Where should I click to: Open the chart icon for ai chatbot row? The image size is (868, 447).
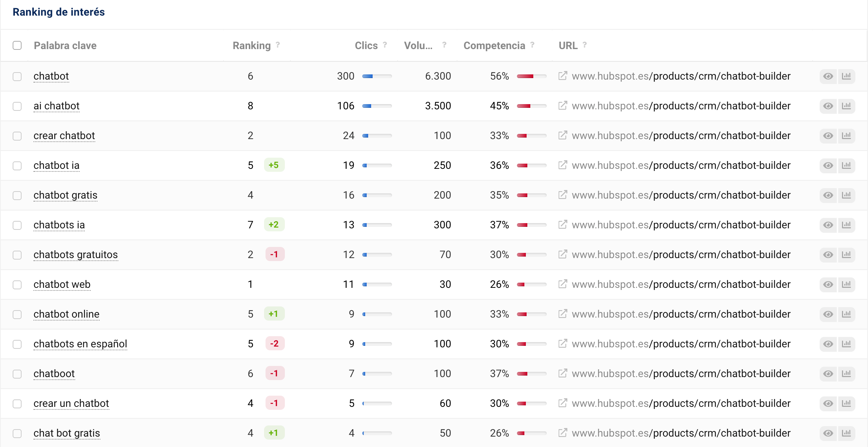[x=846, y=106]
